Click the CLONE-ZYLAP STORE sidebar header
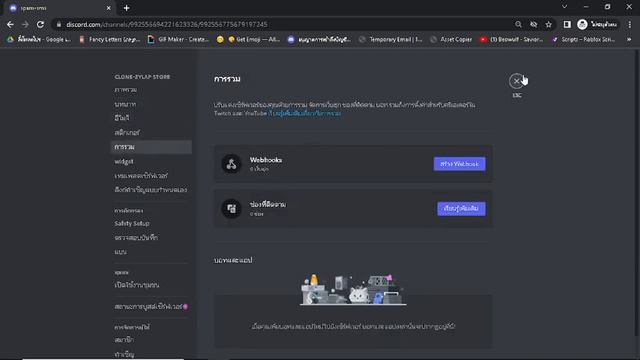The image size is (640, 360). pyautogui.click(x=142, y=77)
